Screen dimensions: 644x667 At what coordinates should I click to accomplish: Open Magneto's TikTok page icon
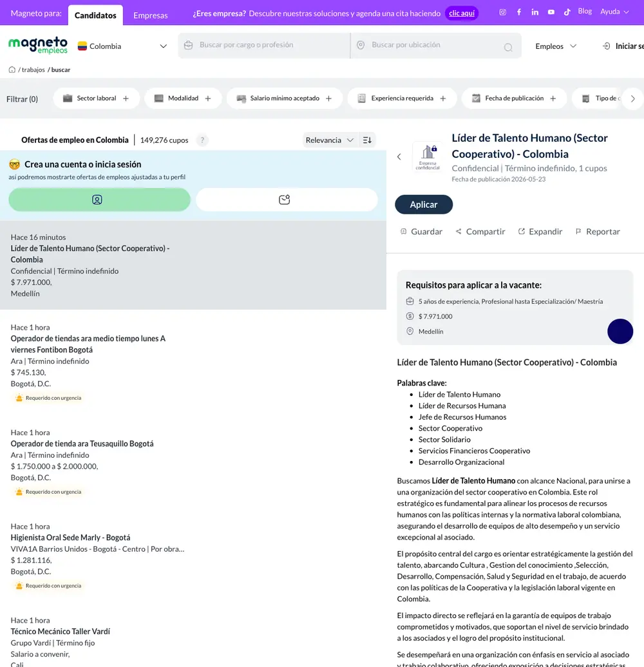click(x=567, y=12)
